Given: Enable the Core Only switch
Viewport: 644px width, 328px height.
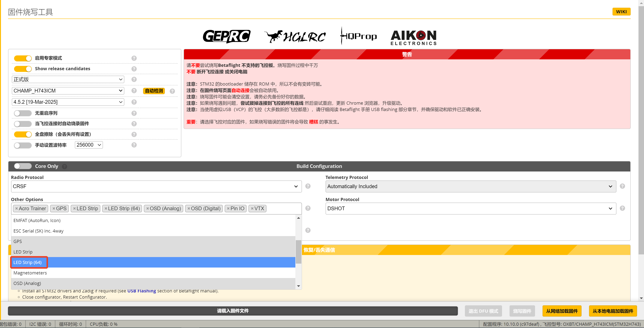Looking at the screenshot, I should coord(23,166).
